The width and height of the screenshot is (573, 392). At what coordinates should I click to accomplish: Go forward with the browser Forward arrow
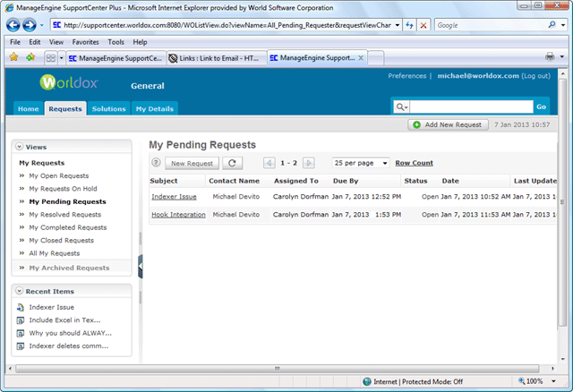tap(30, 25)
